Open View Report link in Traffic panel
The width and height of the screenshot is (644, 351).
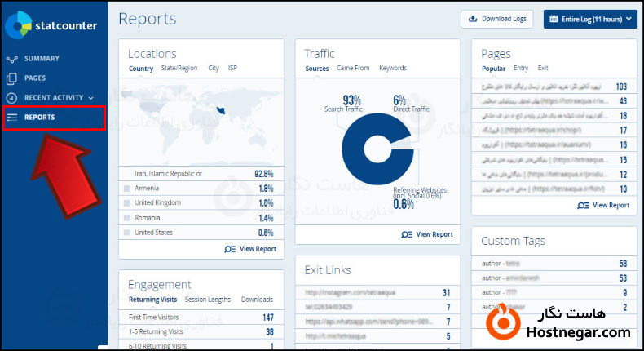point(427,234)
